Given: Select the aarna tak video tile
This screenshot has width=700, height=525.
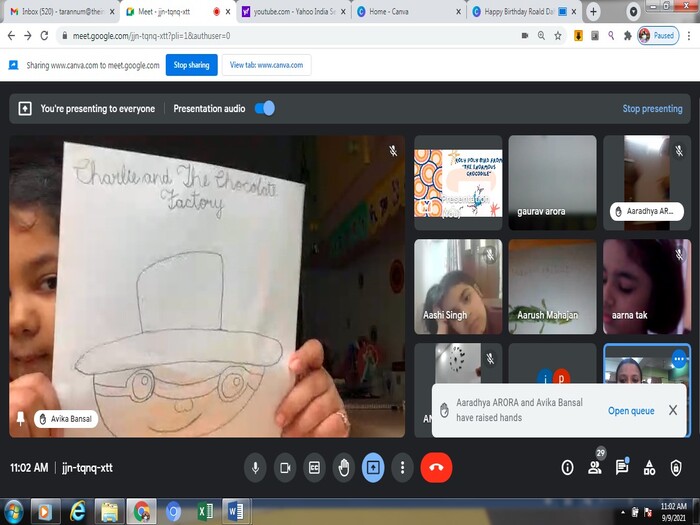Looking at the screenshot, I should (647, 287).
